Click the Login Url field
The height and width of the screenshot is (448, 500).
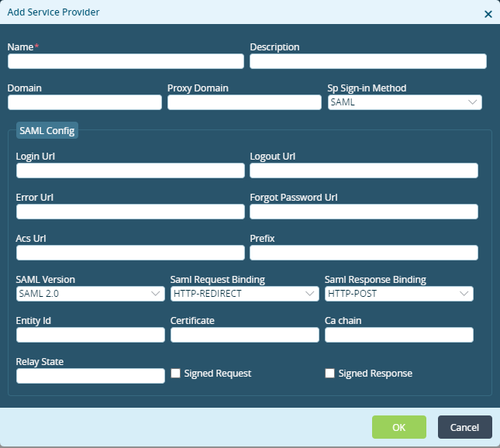[130, 171]
